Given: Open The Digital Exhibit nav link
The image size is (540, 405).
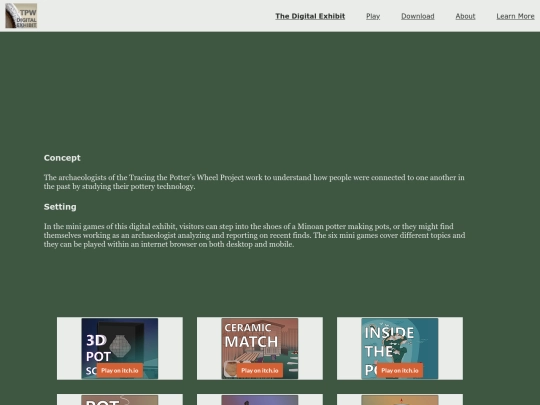Looking at the screenshot, I should 310,16.
